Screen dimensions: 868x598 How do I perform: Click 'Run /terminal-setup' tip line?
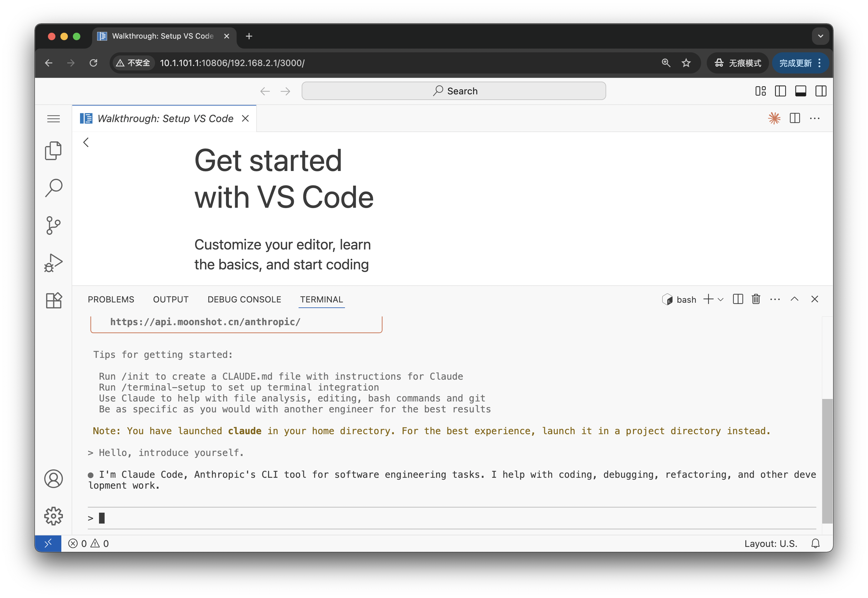(x=239, y=387)
